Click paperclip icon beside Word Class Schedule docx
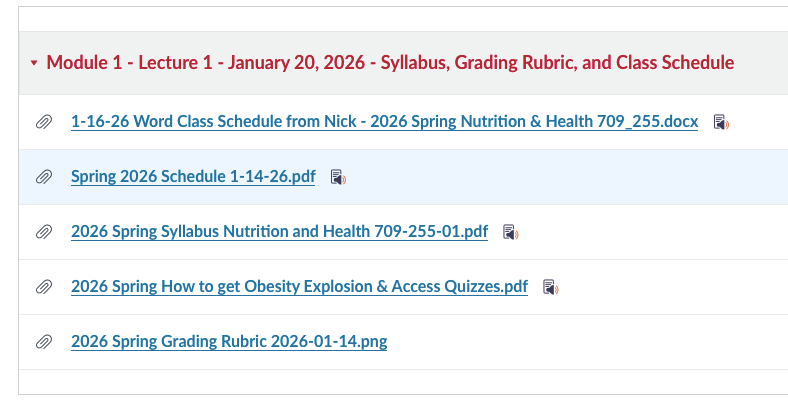Image resolution: width=788 pixels, height=405 pixels. pos(44,122)
